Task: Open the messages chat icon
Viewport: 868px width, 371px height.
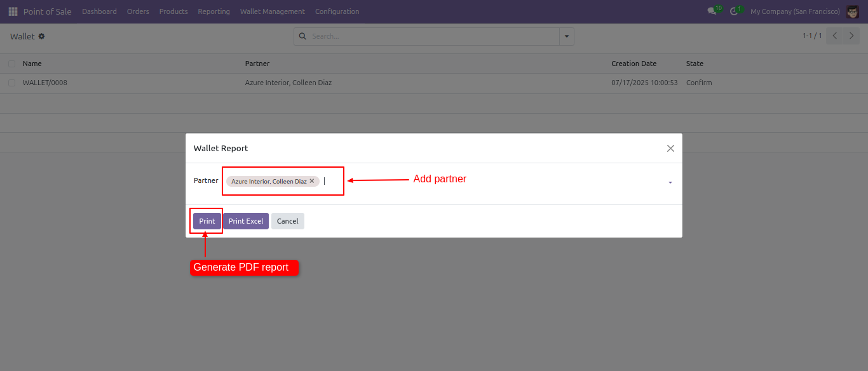Action: tap(712, 11)
